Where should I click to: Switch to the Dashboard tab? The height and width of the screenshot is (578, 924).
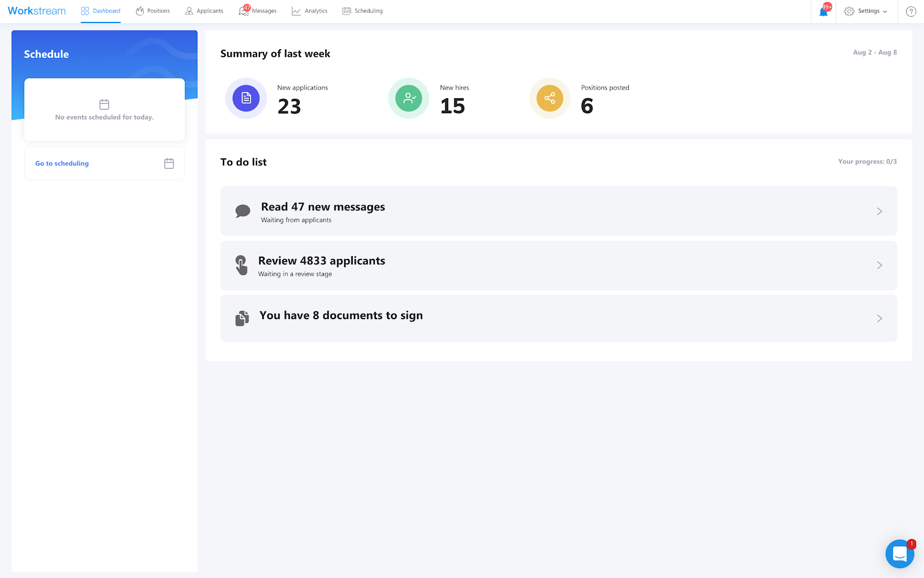click(100, 11)
